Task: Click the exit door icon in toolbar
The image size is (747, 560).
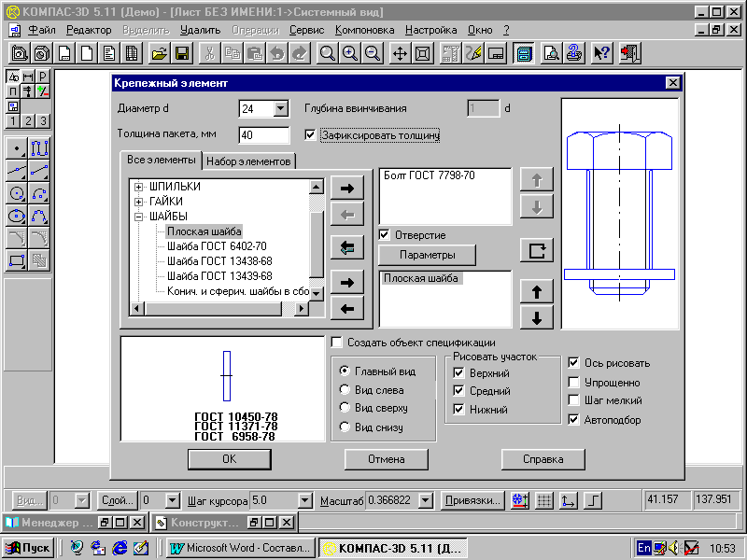Action: (629, 53)
